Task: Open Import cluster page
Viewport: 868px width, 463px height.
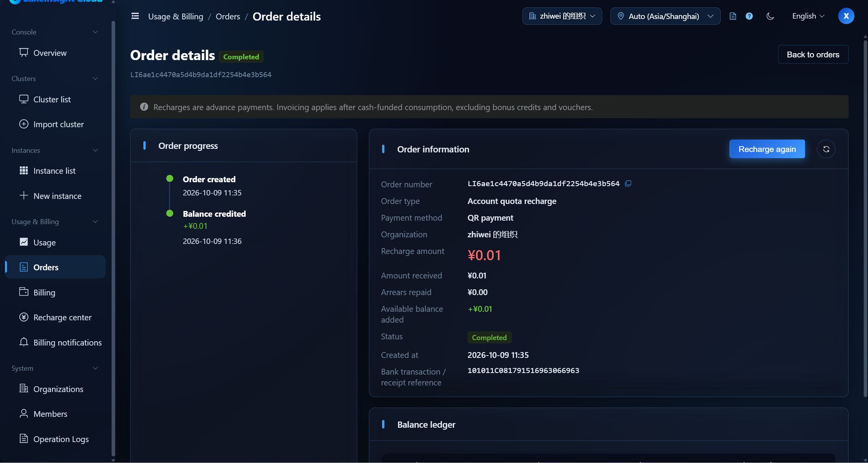Action: [55, 124]
